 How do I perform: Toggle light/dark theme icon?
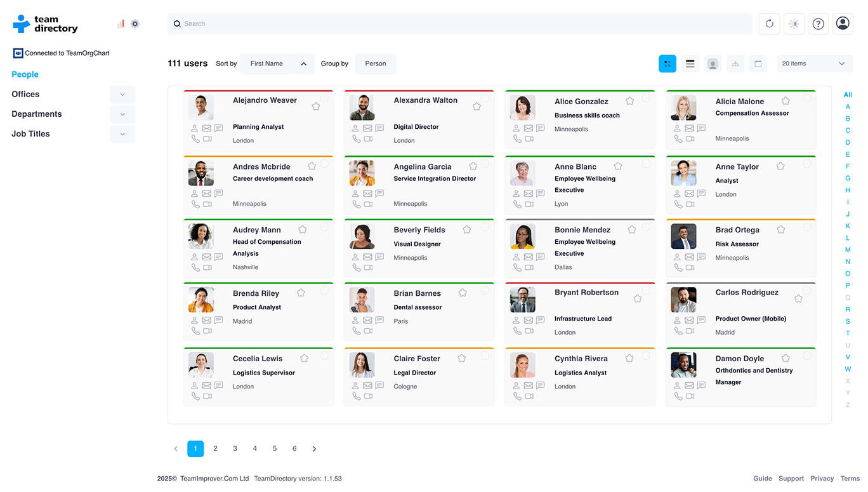[x=794, y=23]
